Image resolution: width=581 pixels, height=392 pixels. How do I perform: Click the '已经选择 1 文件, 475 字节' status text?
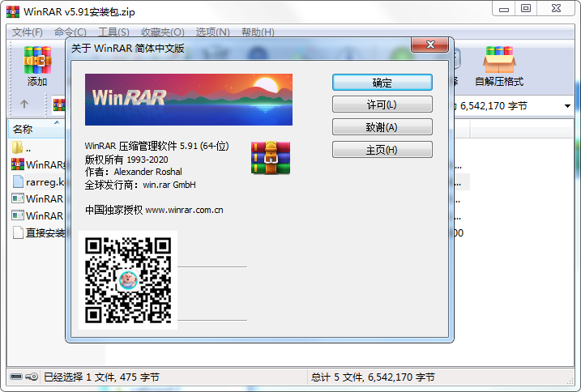[101, 377]
